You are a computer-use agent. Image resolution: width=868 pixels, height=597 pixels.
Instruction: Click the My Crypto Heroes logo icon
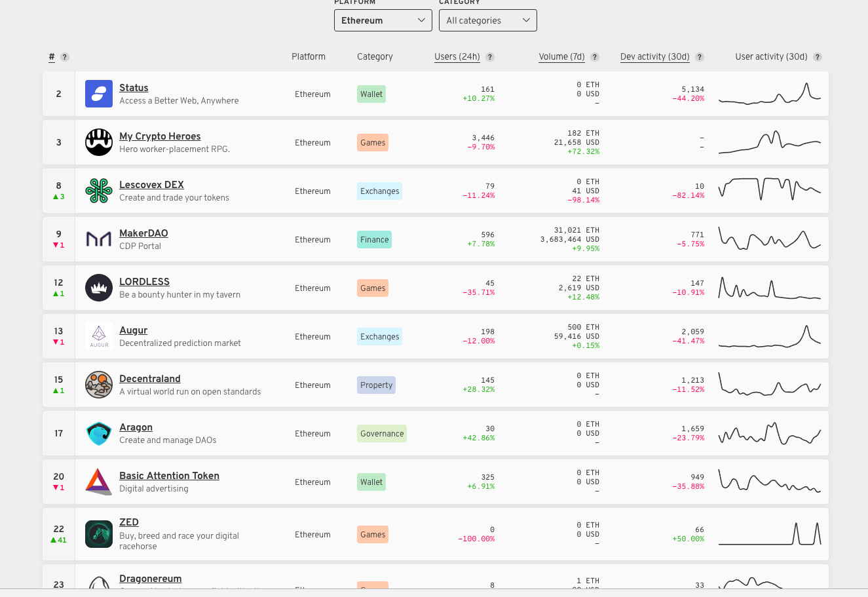click(99, 142)
